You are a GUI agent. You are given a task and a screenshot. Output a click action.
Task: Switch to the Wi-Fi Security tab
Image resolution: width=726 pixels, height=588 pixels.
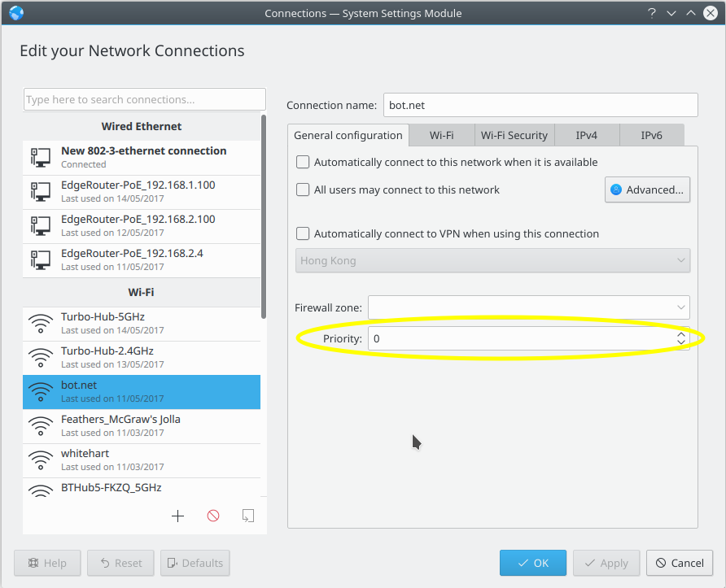tap(514, 135)
